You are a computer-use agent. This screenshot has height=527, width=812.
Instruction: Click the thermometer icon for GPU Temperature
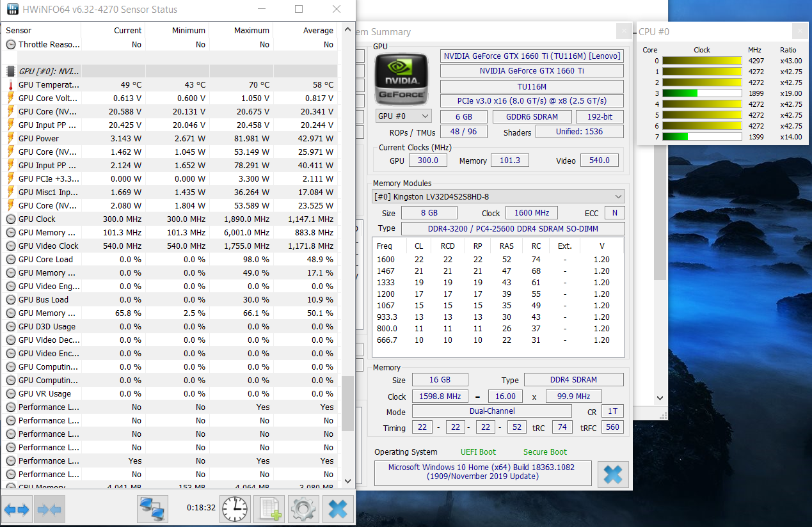click(x=10, y=85)
